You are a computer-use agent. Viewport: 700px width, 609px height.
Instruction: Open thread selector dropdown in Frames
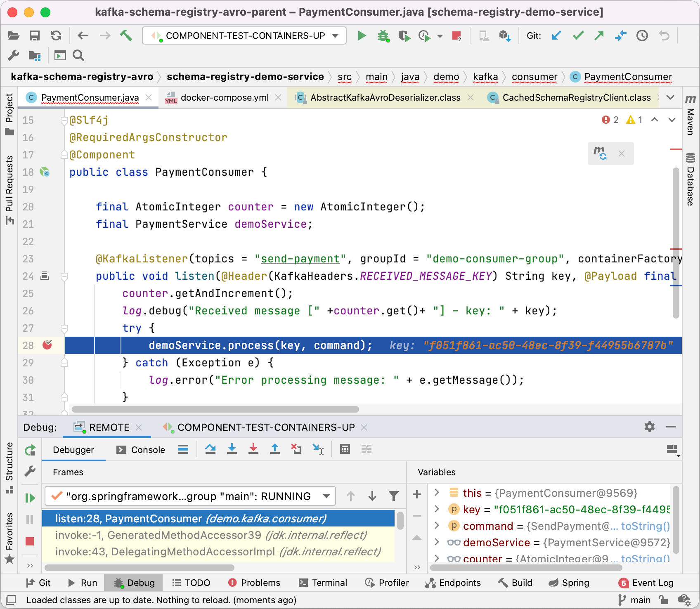tap(326, 496)
